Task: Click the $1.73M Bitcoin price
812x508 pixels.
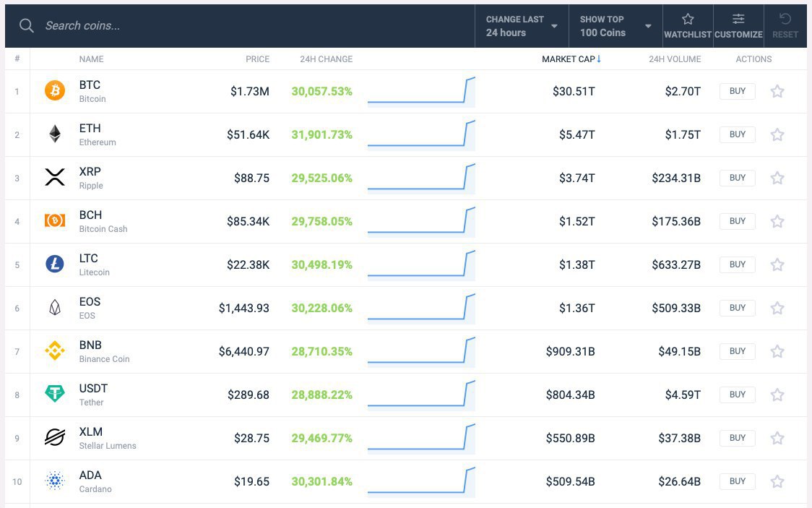Action: coord(250,92)
